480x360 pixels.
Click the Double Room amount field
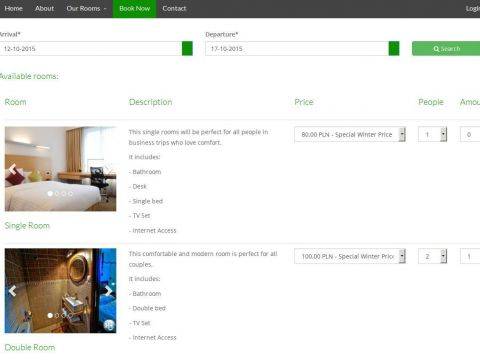(x=470, y=256)
